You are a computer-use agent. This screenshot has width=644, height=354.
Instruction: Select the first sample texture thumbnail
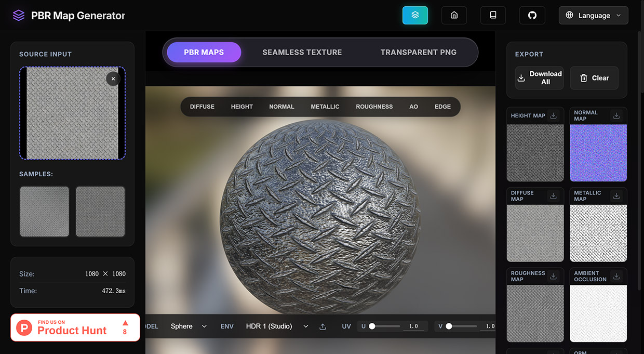coord(44,212)
